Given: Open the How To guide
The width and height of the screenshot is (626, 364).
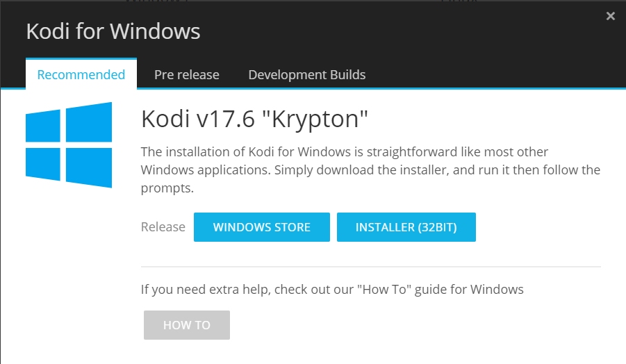Looking at the screenshot, I should 186,325.
